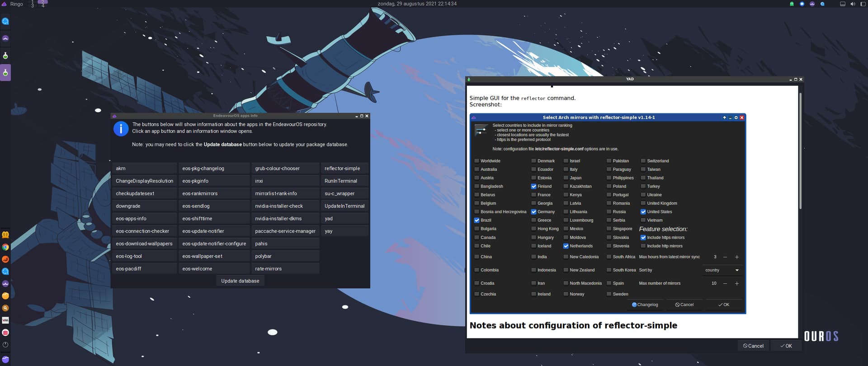The height and width of the screenshot is (366, 868).
Task: Open info for paccache-service-manager
Action: (285, 231)
